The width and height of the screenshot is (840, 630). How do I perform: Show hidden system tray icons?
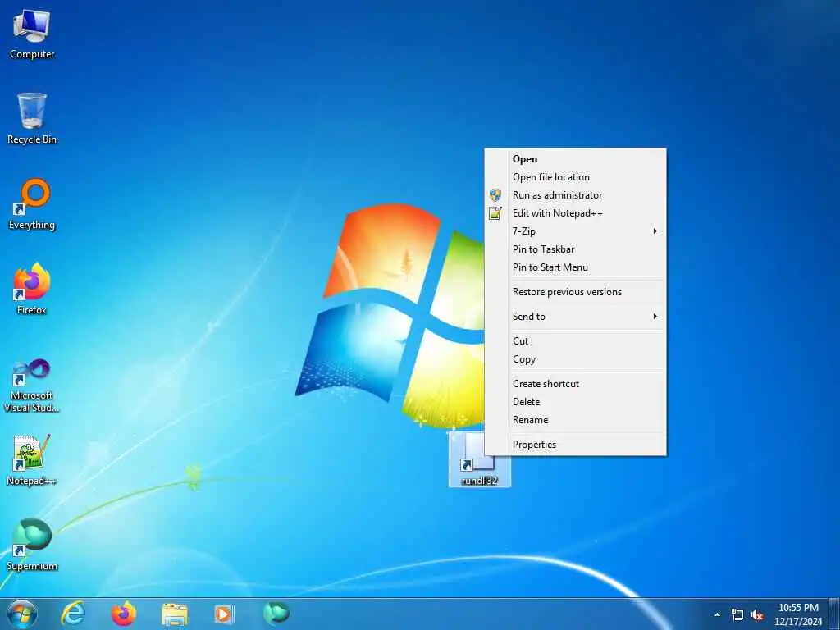[717, 614]
